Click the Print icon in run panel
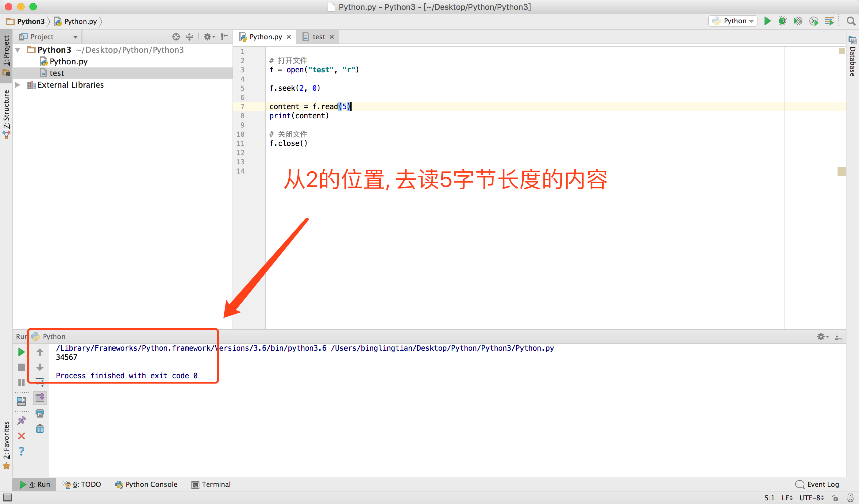This screenshot has width=859, height=504. click(x=40, y=414)
